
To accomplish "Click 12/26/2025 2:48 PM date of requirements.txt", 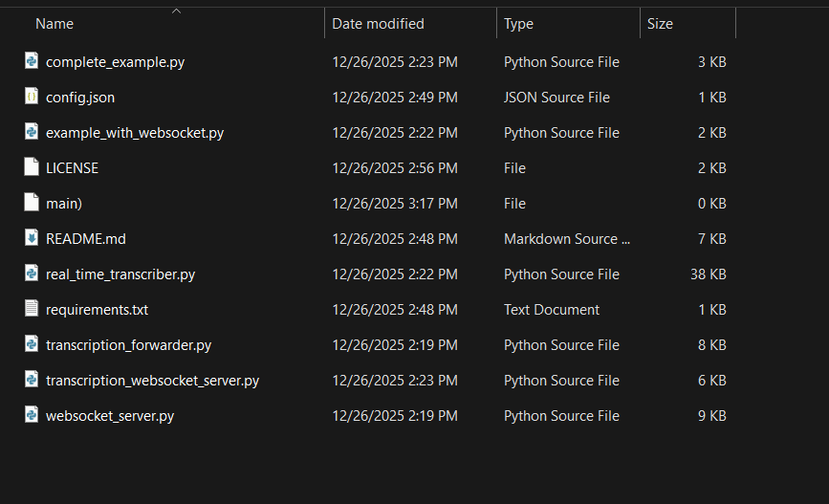I will pos(395,310).
